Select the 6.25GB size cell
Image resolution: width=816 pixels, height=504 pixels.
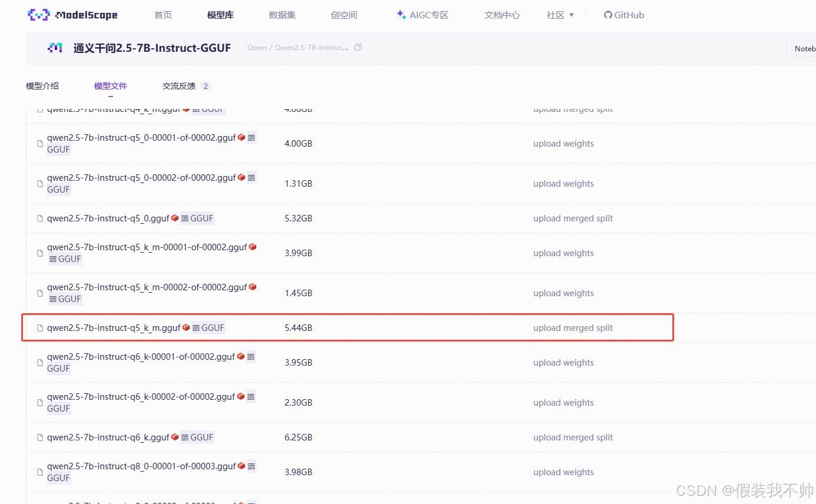[298, 437]
